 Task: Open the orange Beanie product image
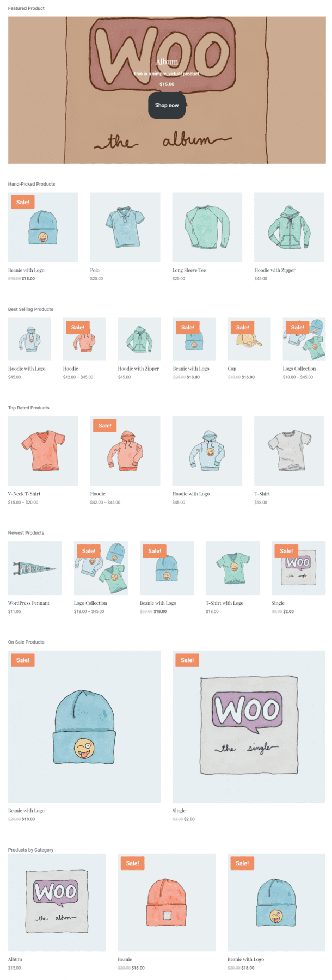[x=167, y=903]
